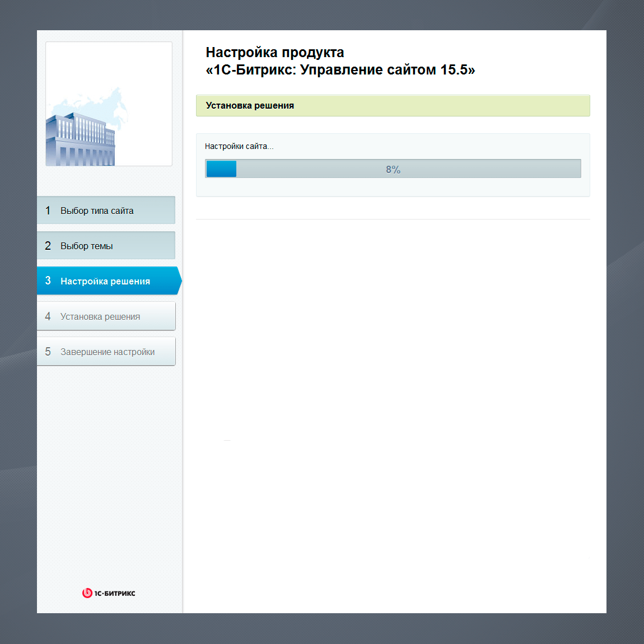Click the Управление сайтом 15.5 title line
Image resolution: width=644 pixels, height=644 pixels.
pos(340,70)
